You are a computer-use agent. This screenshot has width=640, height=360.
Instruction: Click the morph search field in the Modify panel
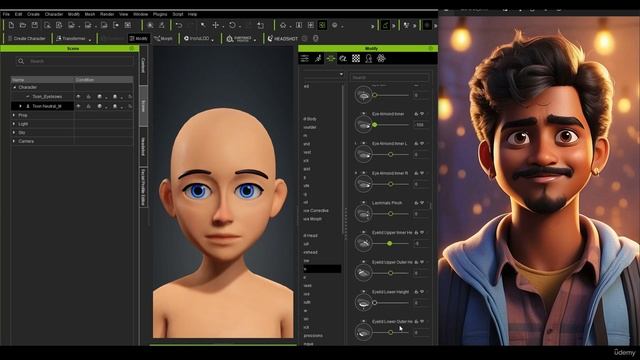390,77
